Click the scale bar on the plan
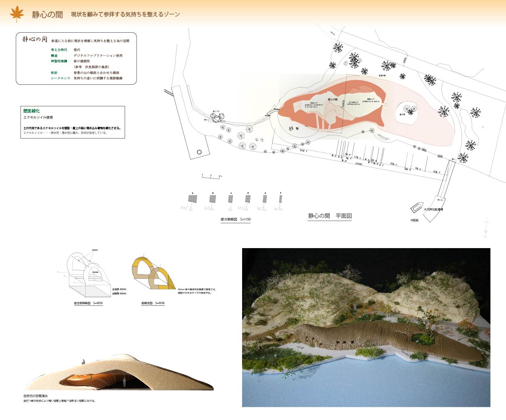The height and width of the screenshot is (420, 506). pos(211,177)
